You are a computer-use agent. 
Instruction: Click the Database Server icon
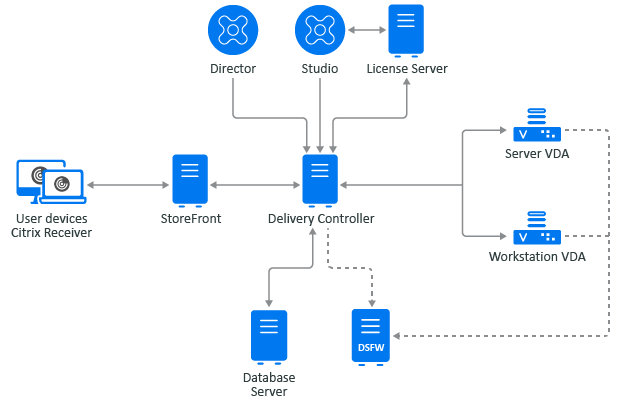[x=269, y=337]
